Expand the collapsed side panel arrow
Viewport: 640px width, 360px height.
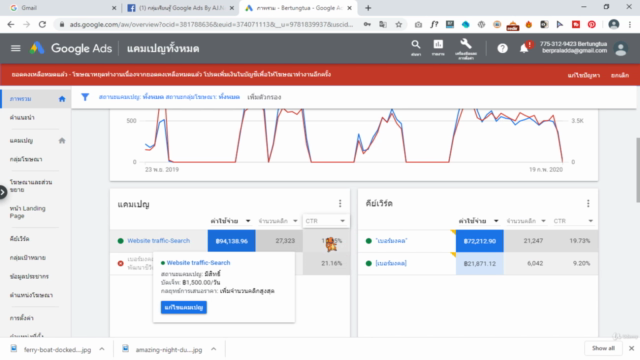click(2, 192)
